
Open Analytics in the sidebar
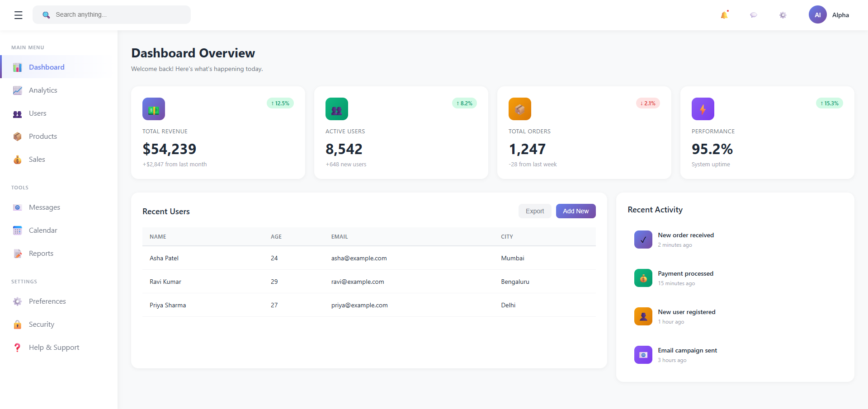point(43,90)
